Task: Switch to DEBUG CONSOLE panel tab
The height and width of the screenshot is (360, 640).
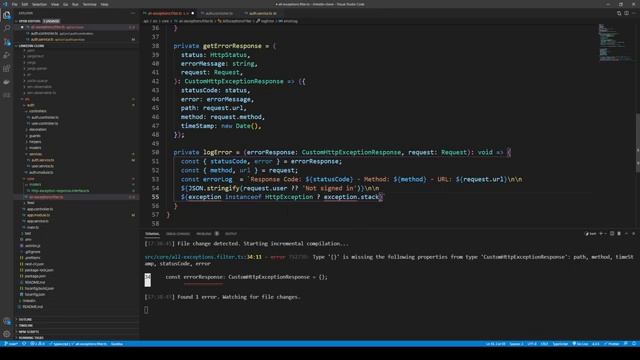Action: [178, 233]
